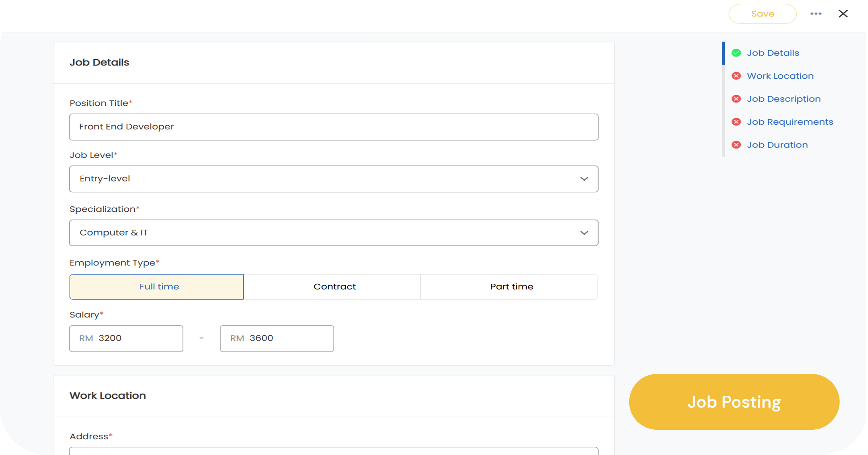Open the three-dot more options menu
The image size is (868, 455).
point(816,14)
